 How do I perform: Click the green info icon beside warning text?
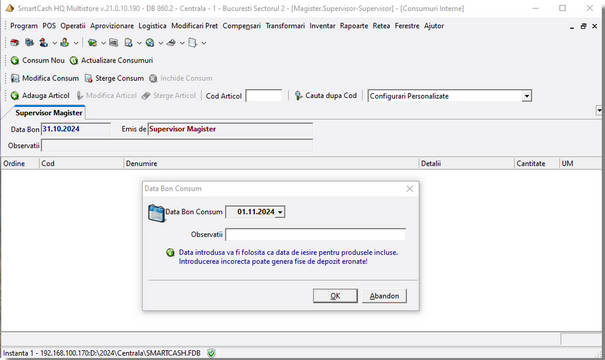click(170, 253)
